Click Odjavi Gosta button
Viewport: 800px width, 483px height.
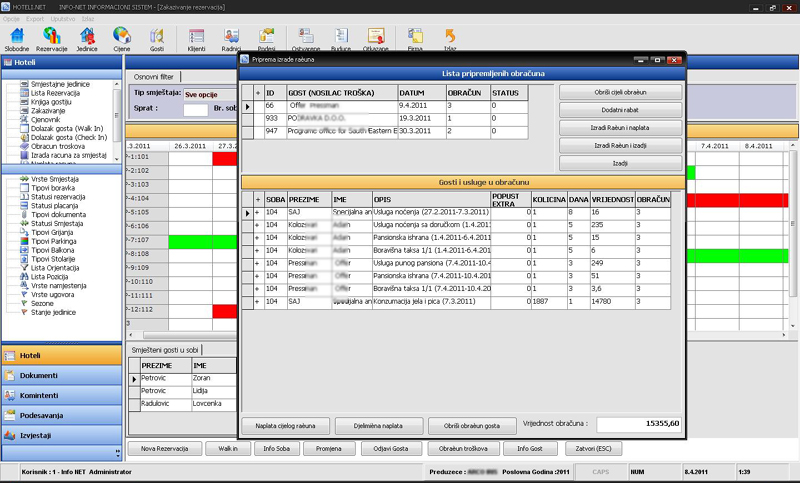coord(391,449)
